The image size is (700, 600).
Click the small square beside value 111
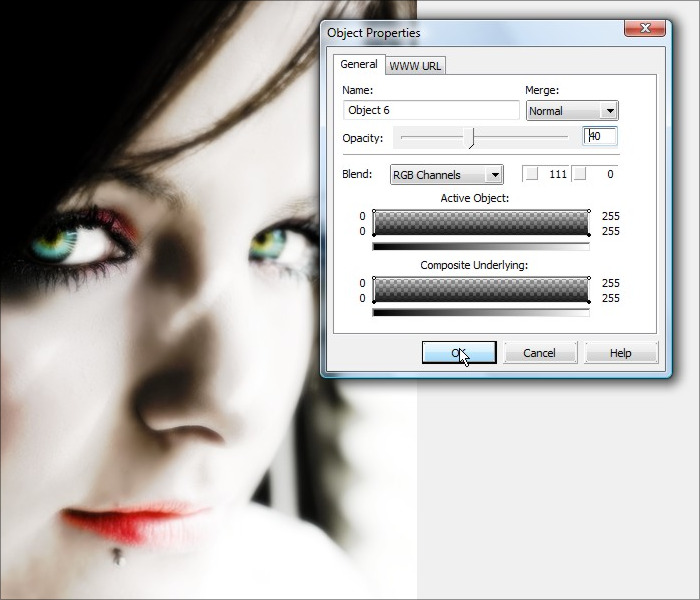click(x=532, y=174)
